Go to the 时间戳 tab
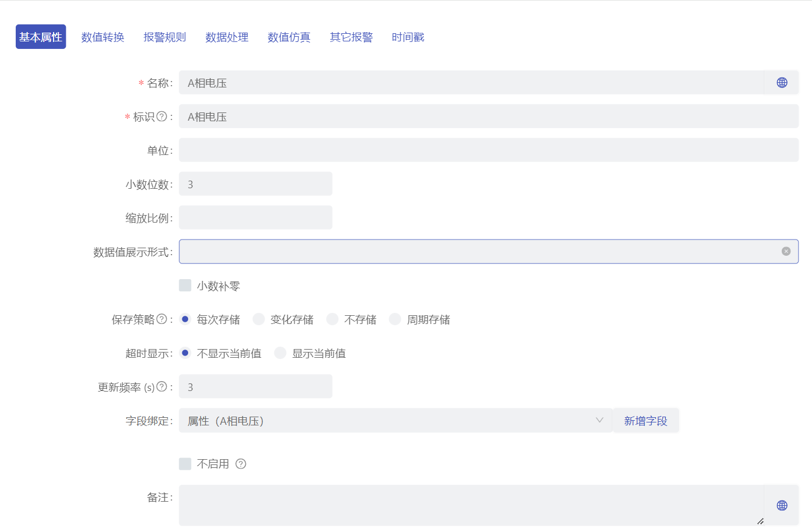This screenshot has width=812, height=532. click(x=408, y=37)
